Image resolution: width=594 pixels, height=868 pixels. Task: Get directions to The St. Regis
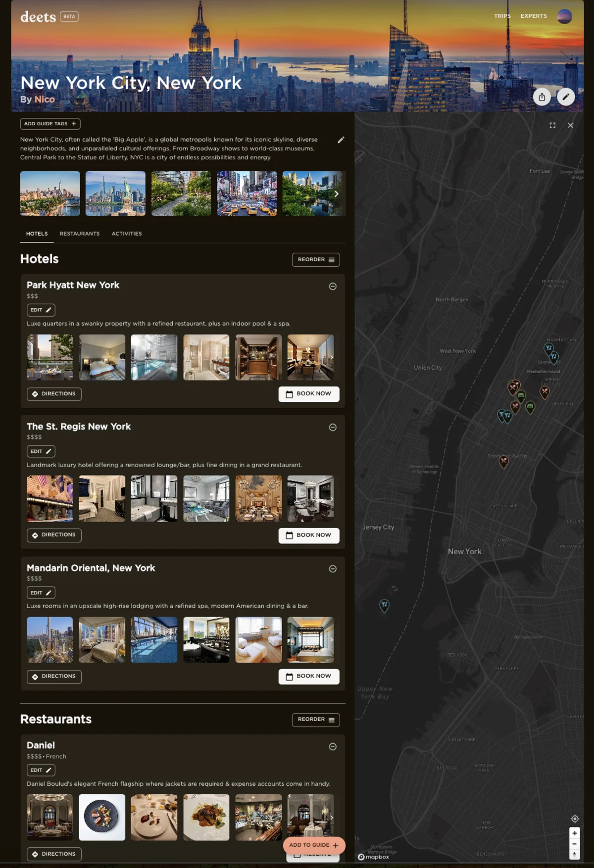54,535
